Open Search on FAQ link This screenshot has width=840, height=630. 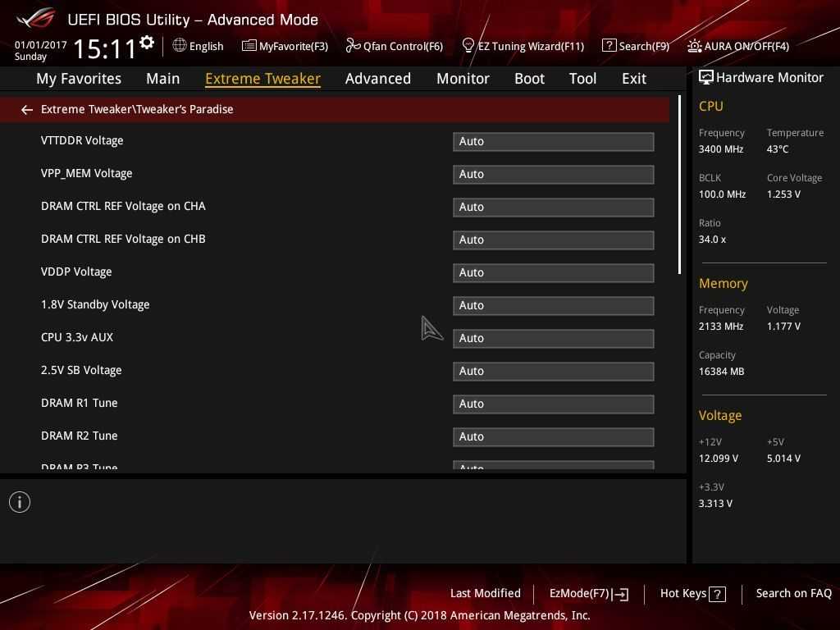click(793, 593)
